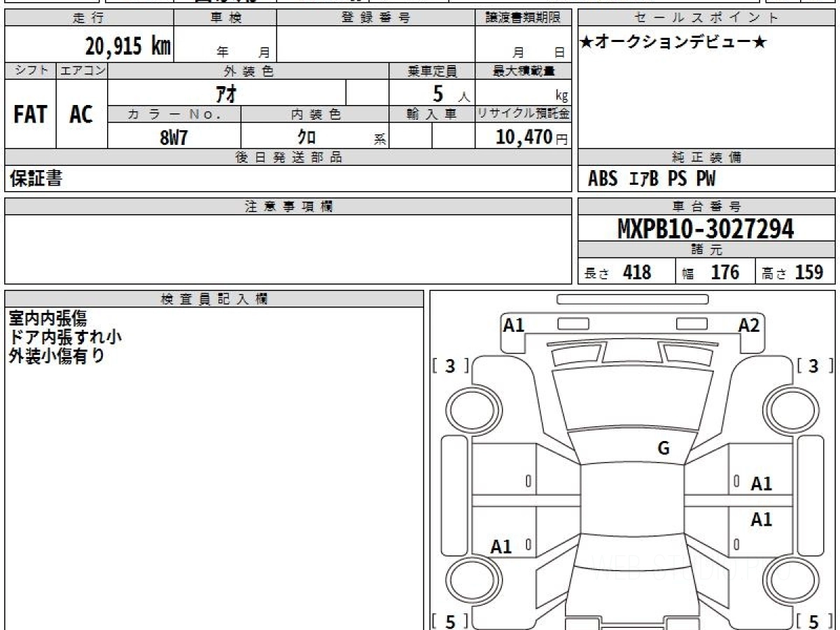Image resolution: width=840 pixels, height=630 pixels.
Task: Click the A2 damage mark on the car diagram
Action: 748,325
